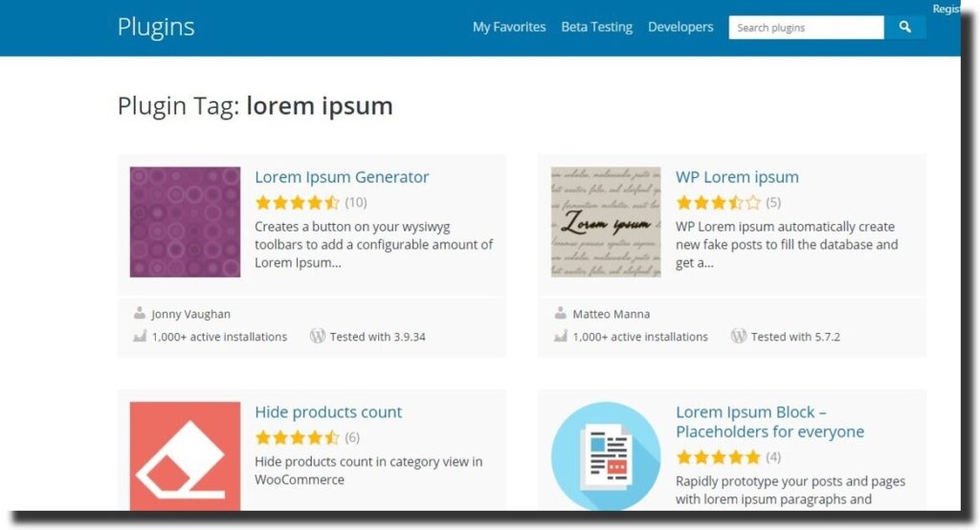This screenshot has width=980, height=530.
Task: Open WP Lorem ipsum plugin link
Action: coord(738,177)
